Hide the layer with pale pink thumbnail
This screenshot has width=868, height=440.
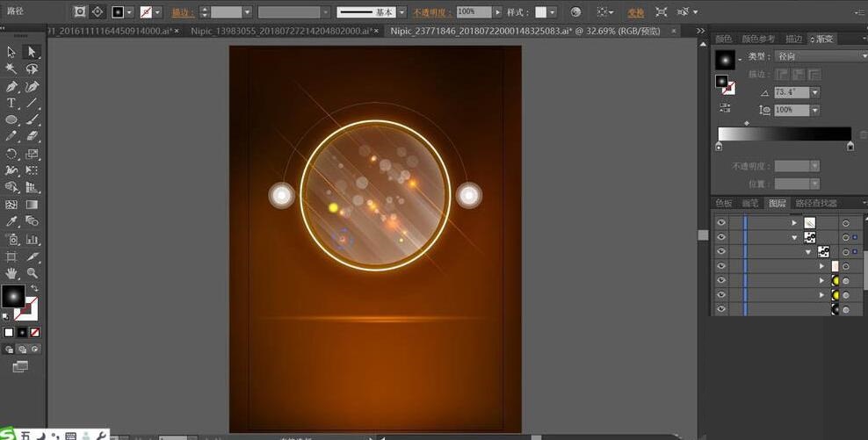pos(720,266)
